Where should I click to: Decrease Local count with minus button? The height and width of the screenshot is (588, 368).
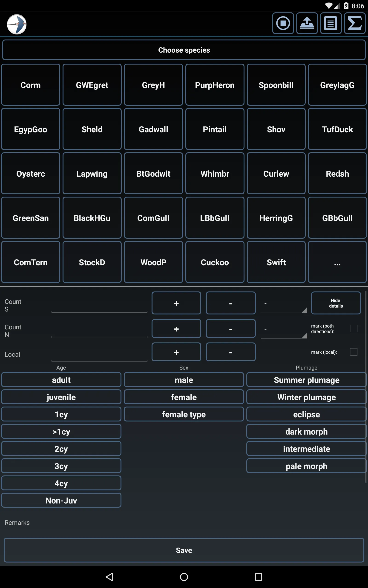pos(230,352)
